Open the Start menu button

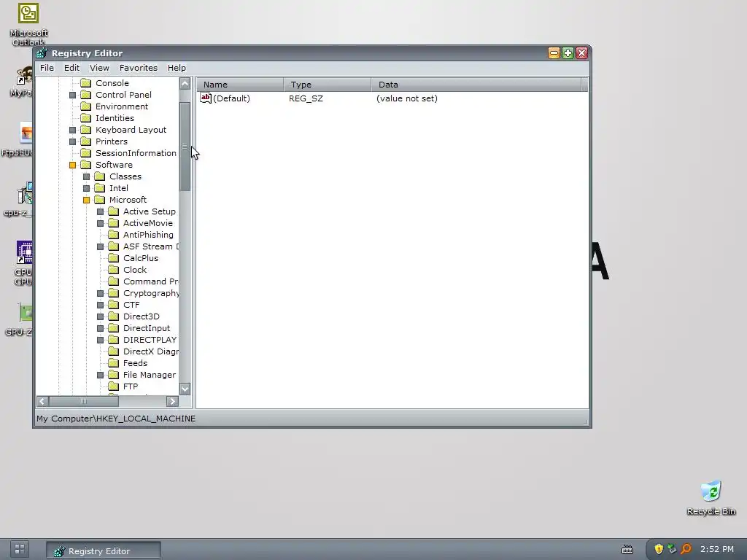20,549
